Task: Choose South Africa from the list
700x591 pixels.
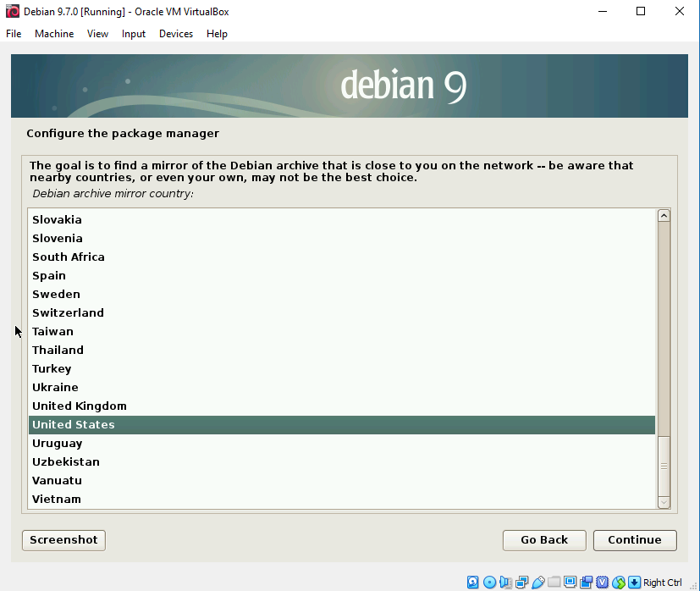Action: tap(342, 257)
